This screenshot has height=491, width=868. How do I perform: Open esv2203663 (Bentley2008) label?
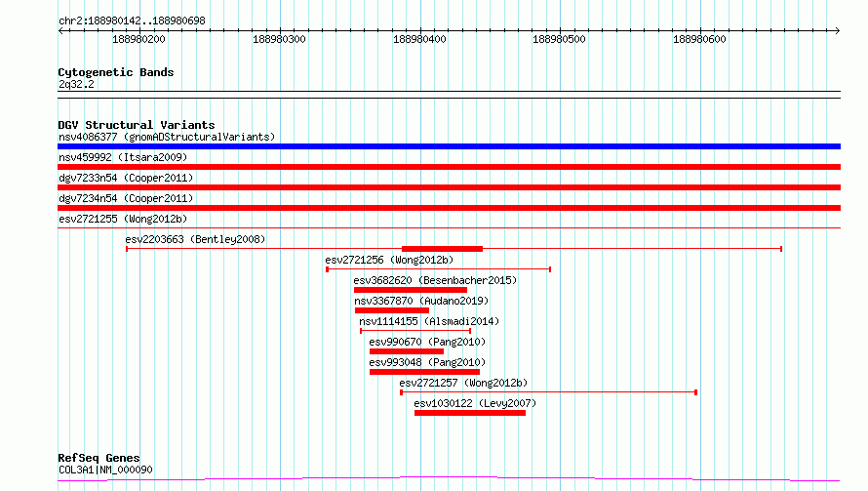[x=195, y=239]
